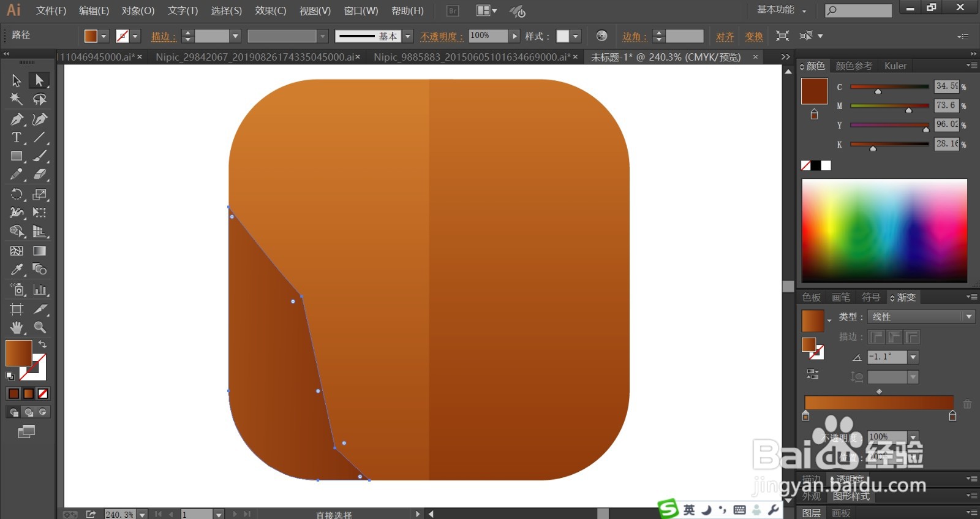
Task: Open Adobe Bridge via Br icon
Action: pyautogui.click(x=453, y=11)
